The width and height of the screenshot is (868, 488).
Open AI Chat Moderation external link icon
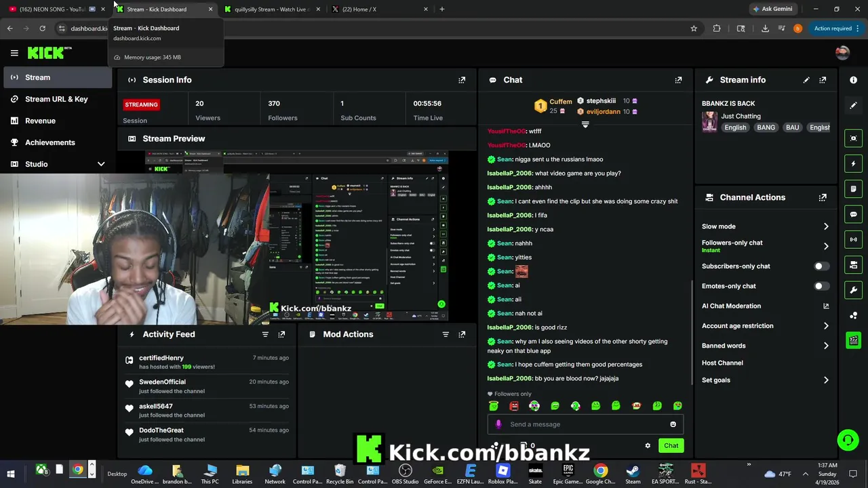826,306
